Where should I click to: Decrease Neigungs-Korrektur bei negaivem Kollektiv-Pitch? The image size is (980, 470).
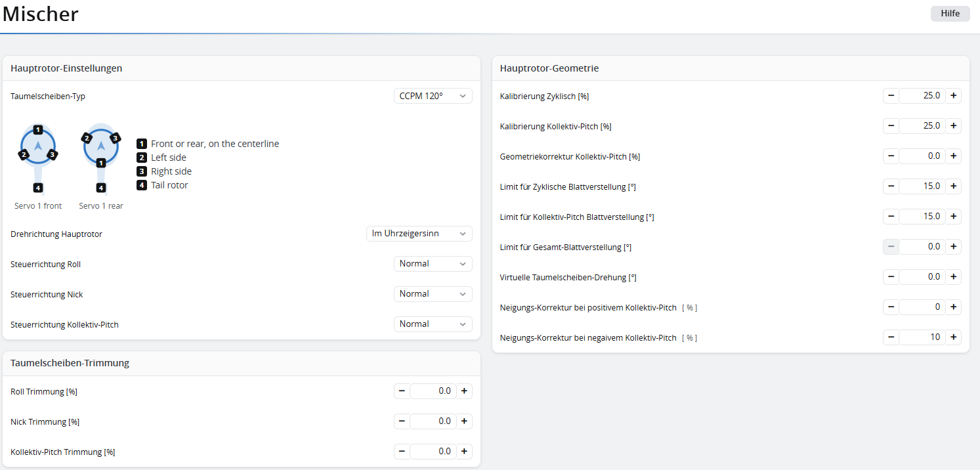pyautogui.click(x=891, y=337)
